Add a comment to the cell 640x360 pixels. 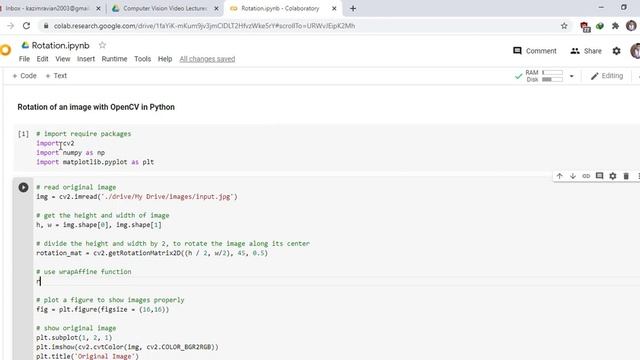599,176
